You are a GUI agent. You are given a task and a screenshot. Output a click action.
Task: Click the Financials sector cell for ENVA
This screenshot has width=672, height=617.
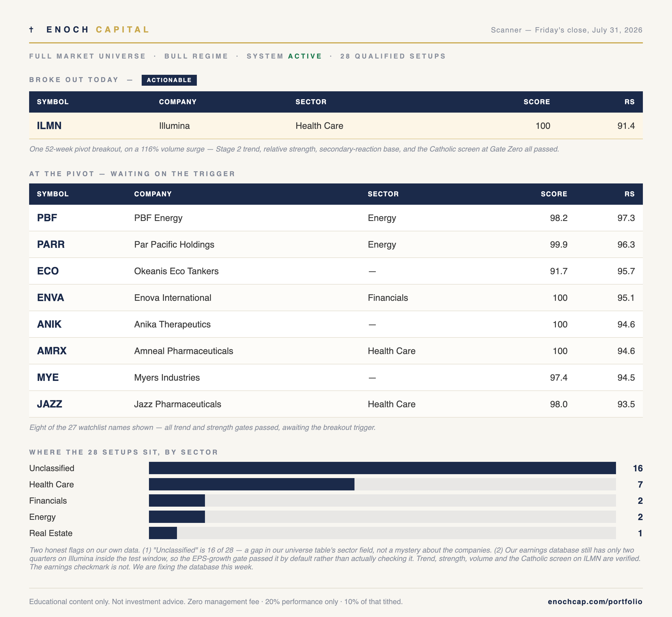tap(388, 298)
